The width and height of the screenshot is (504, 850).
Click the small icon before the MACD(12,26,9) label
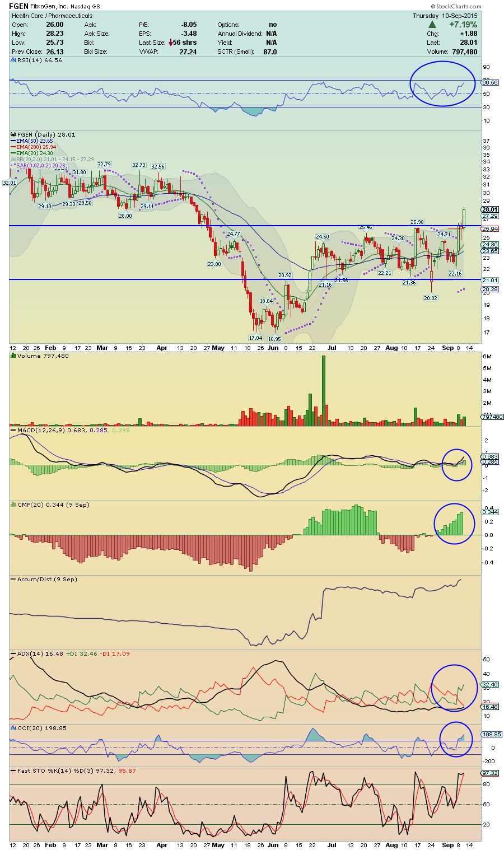coord(14,430)
